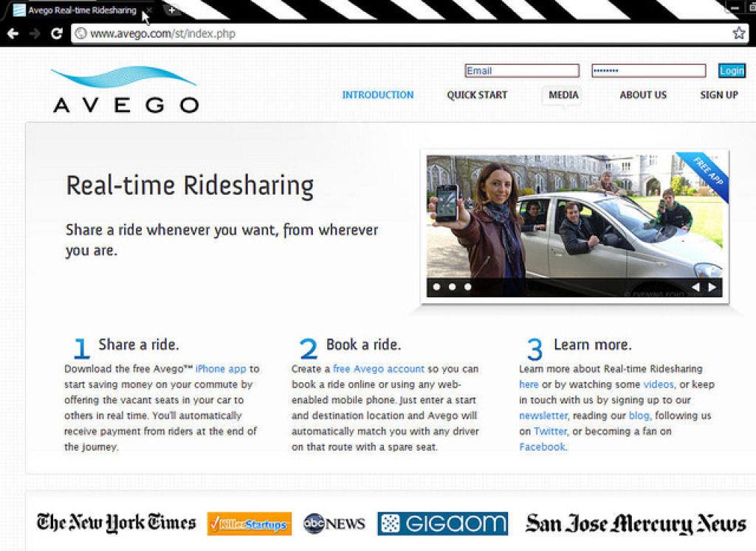Bookmark the page with the star icon
Screen dimensions: 756x551
[738, 33]
